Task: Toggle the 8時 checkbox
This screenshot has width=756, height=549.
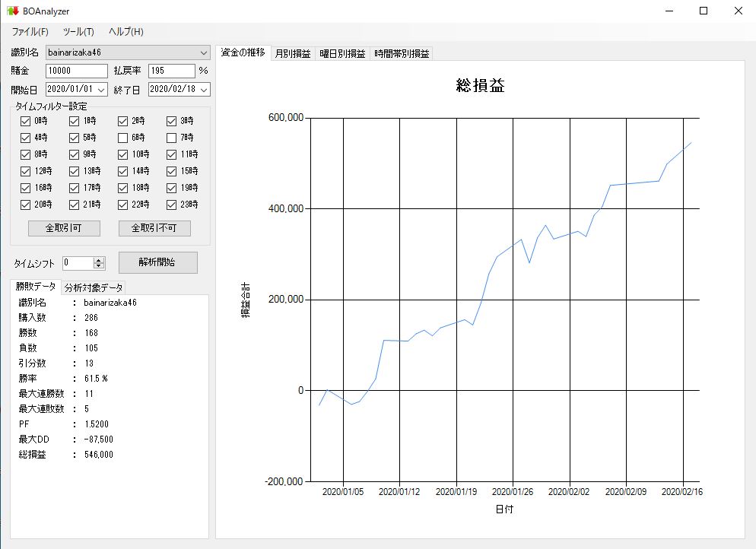Action: (x=26, y=154)
